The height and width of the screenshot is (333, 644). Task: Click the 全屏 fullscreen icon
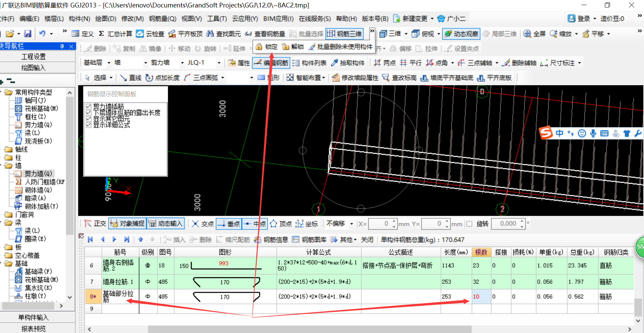pos(527,34)
